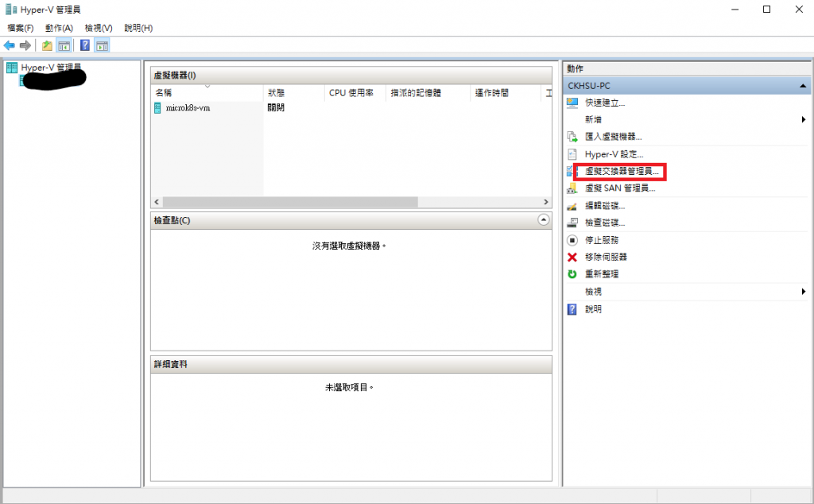
Task: Expand the 檢視 submenu arrow in actions
Action: pyautogui.click(x=804, y=292)
